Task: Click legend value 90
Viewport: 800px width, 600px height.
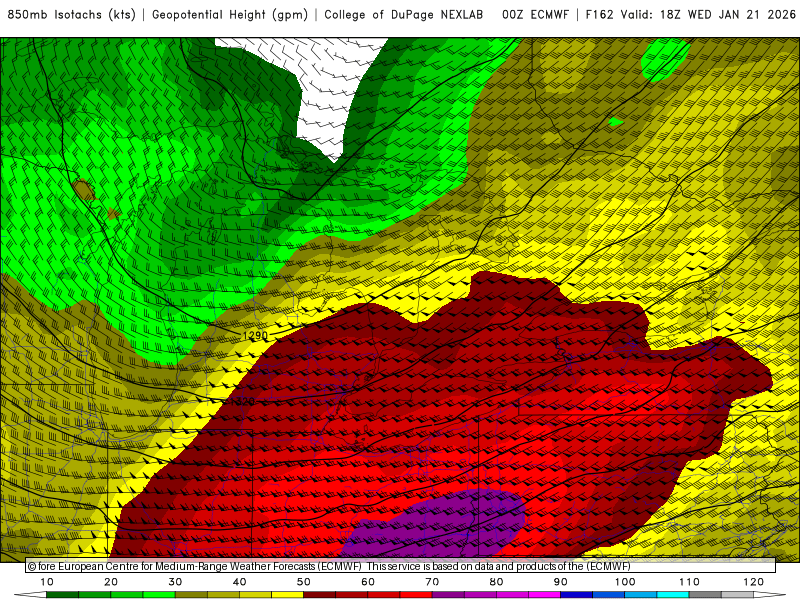Action: pos(561,582)
